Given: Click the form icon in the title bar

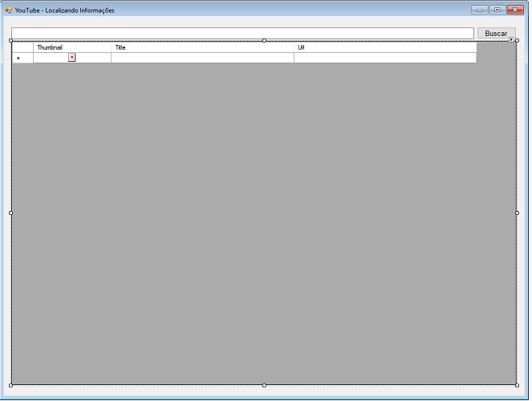Looking at the screenshot, I should click(x=9, y=10).
